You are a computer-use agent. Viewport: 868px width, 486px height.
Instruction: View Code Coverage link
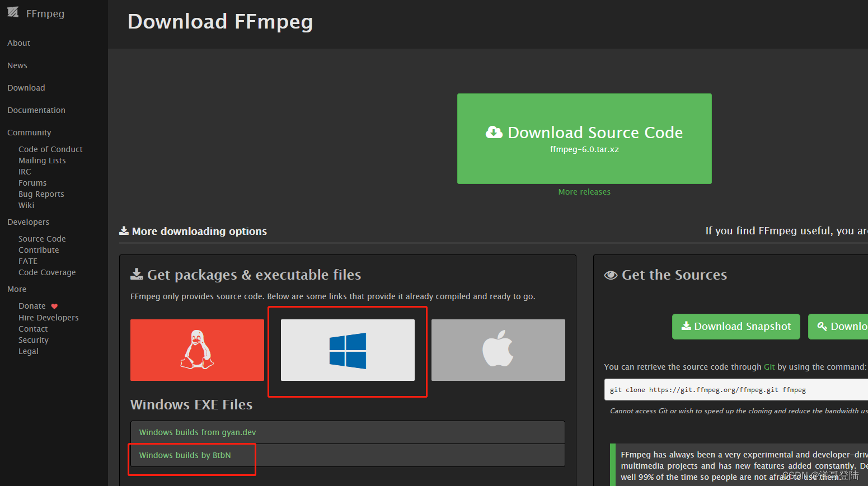click(x=47, y=272)
